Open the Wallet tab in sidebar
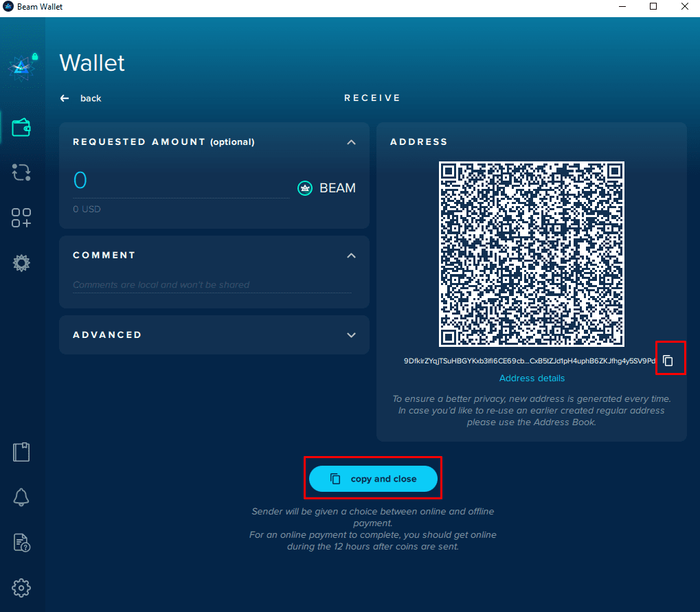The width and height of the screenshot is (700, 612). point(21,128)
